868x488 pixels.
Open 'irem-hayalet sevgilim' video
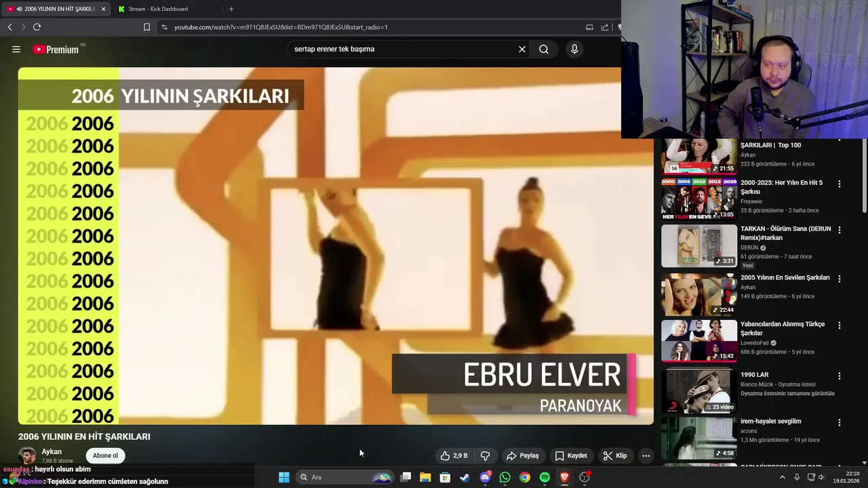point(770,422)
